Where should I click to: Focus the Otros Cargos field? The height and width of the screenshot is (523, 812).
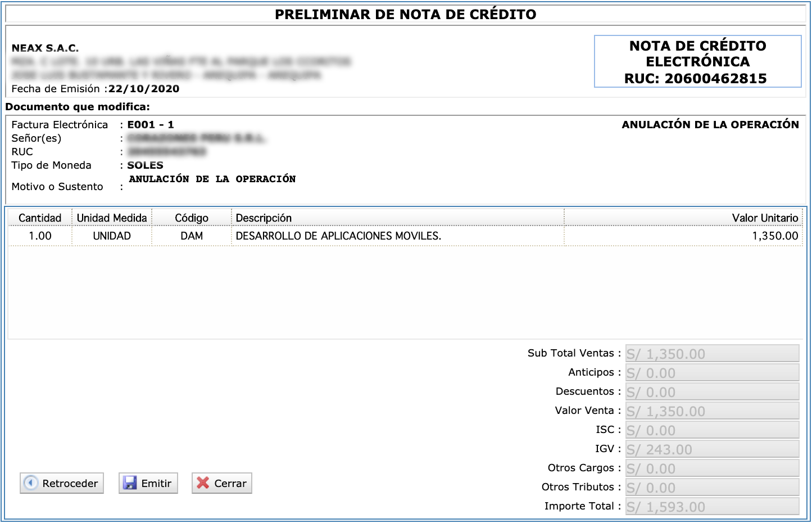coord(712,468)
